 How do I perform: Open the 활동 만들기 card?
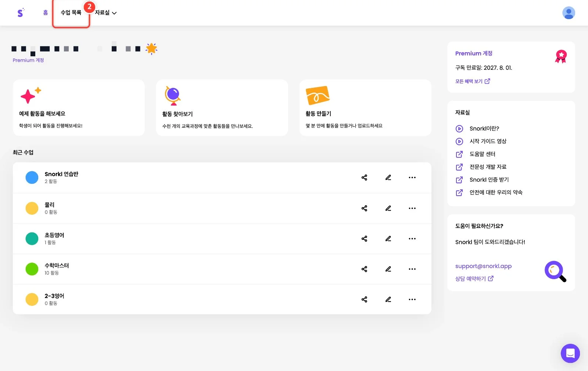[x=365, y=108]
